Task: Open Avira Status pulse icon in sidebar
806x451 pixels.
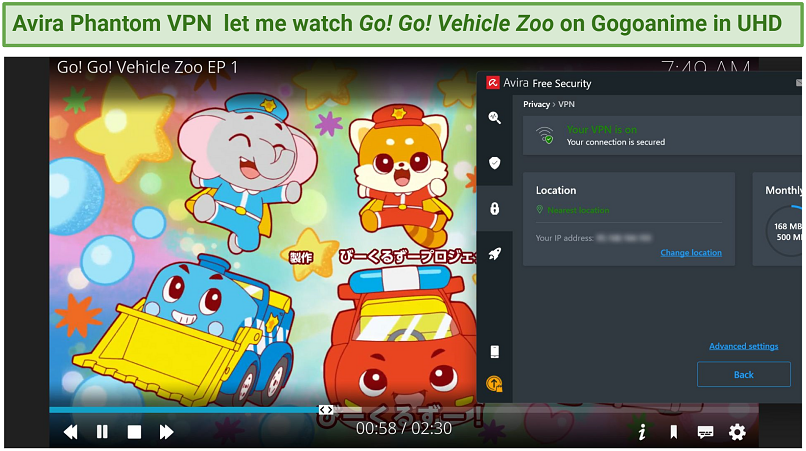Action: coord(494,118)
